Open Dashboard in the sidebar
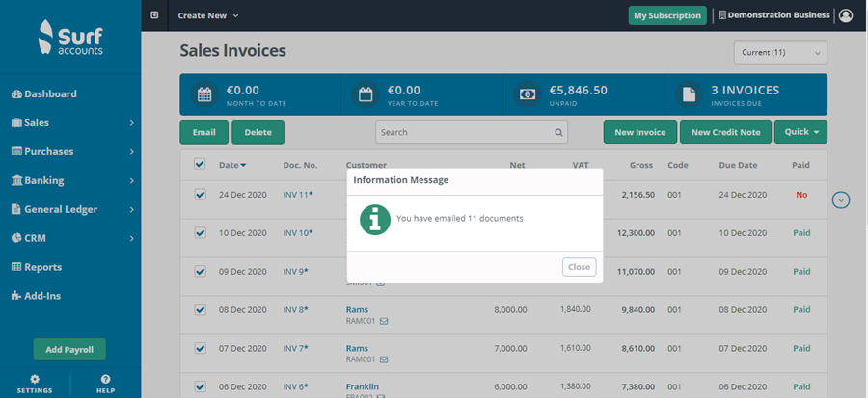The width and height of the screenshot is (868, 398). coord(44,93)
